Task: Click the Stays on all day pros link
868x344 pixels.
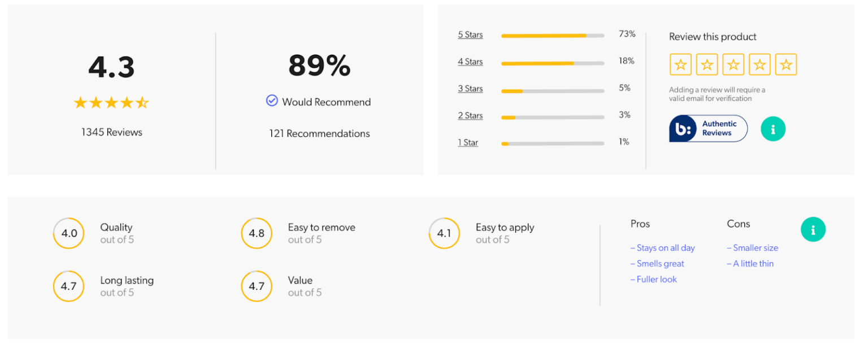Action: [x=662, y=247]
